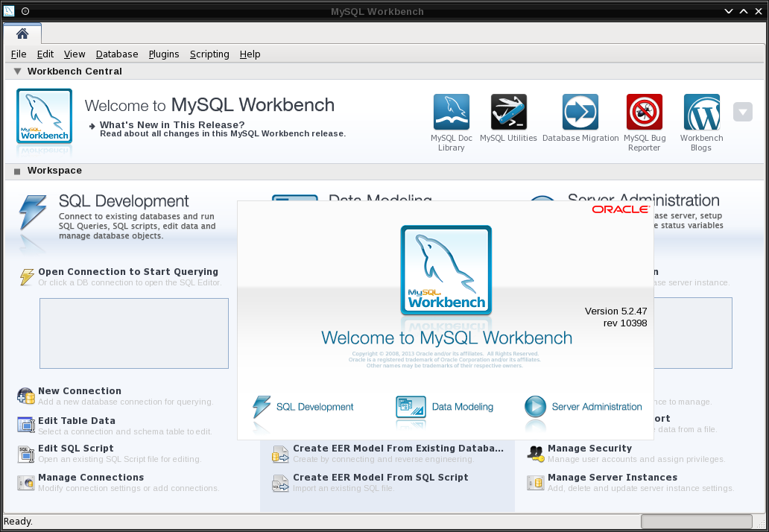769x532 pixels.
Task: Expand more shortcuts with the gray dropdown arrow
Action: [x=742, y=112]
